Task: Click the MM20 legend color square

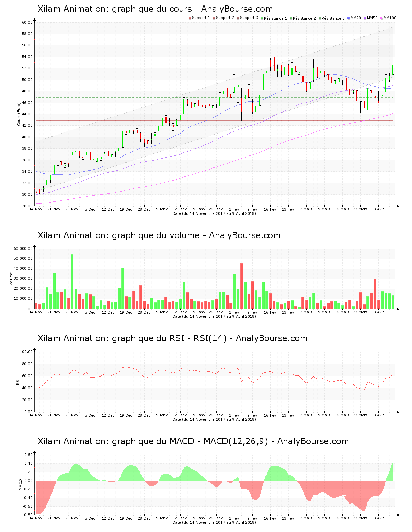Action: point(348,18)
